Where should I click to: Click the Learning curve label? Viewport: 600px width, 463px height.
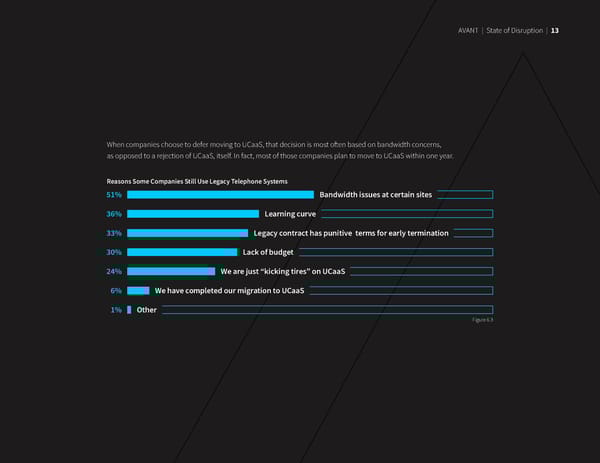pos(290,214)
